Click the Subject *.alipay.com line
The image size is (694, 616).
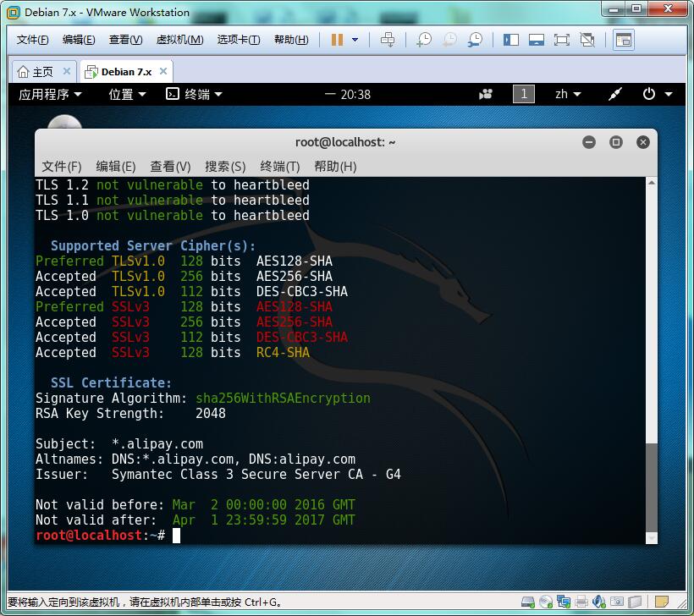(119, 444)
